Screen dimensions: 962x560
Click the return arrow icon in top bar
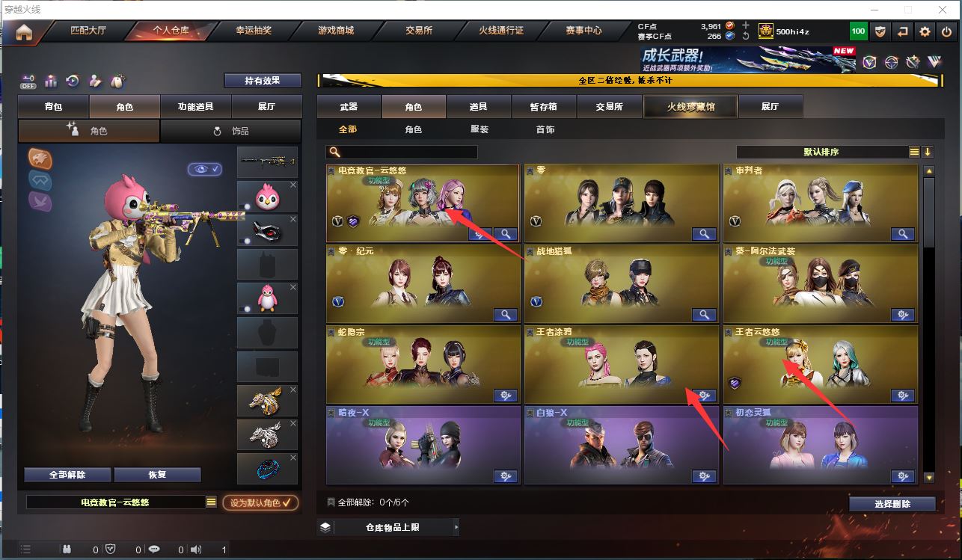click(904, 31)
